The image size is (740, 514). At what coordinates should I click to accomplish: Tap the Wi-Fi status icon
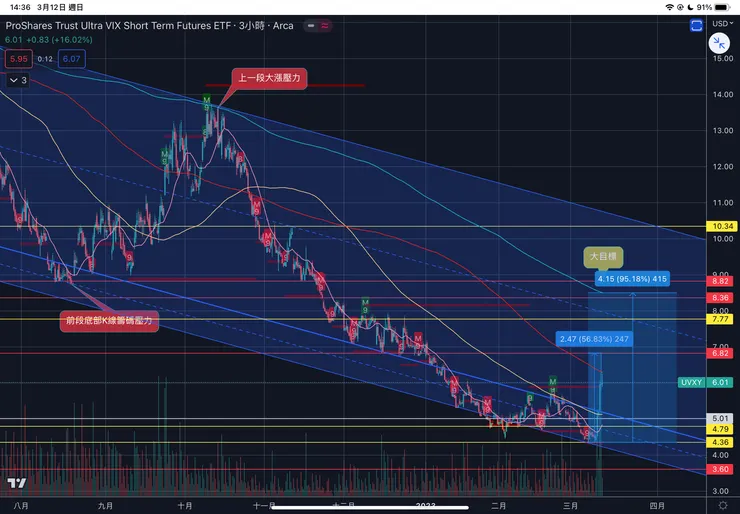pyautogui.click(x=669, y=7)
